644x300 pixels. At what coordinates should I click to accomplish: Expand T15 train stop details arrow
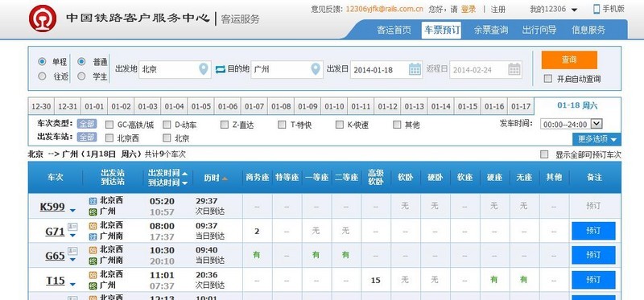72,284
